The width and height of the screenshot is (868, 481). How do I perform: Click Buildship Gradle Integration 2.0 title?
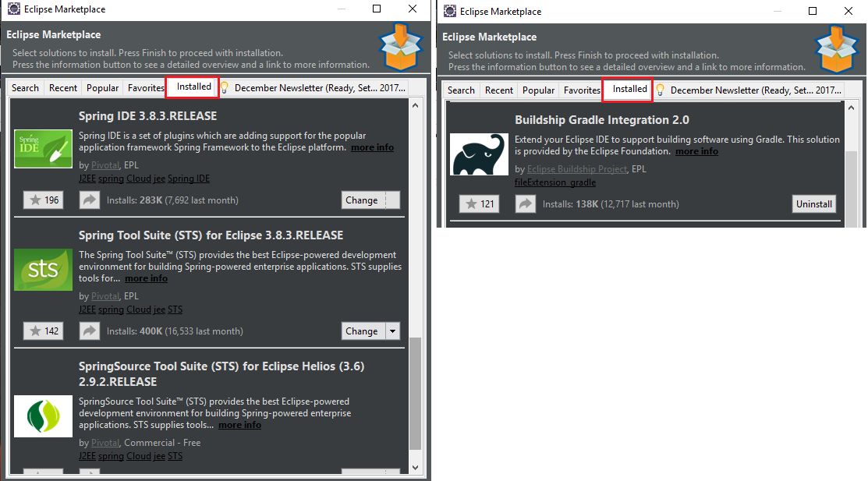[x=602, y=119]
